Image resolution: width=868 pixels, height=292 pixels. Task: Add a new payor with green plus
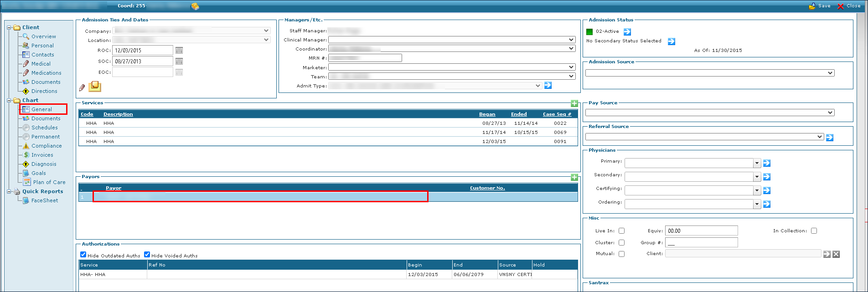(x=574, y=177)
